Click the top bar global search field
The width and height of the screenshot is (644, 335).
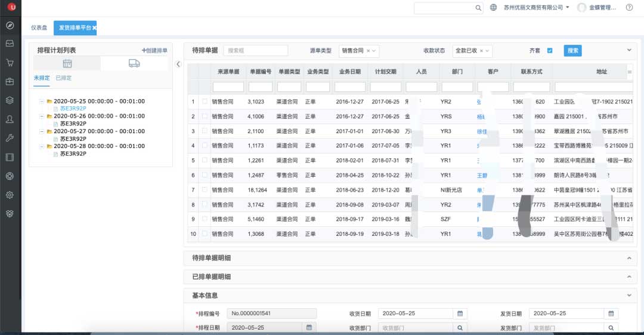444,8
